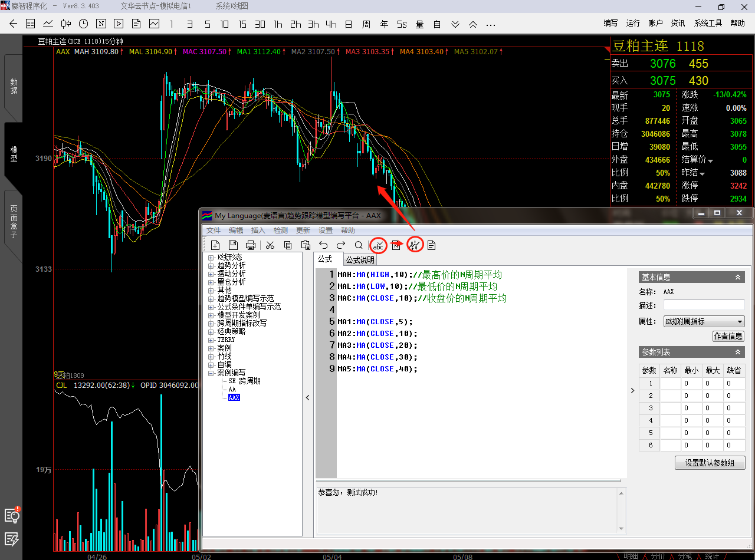Click the candlestick chart icon in main toolbar
This screenshot has width=755, height=560.
point(65,24)
